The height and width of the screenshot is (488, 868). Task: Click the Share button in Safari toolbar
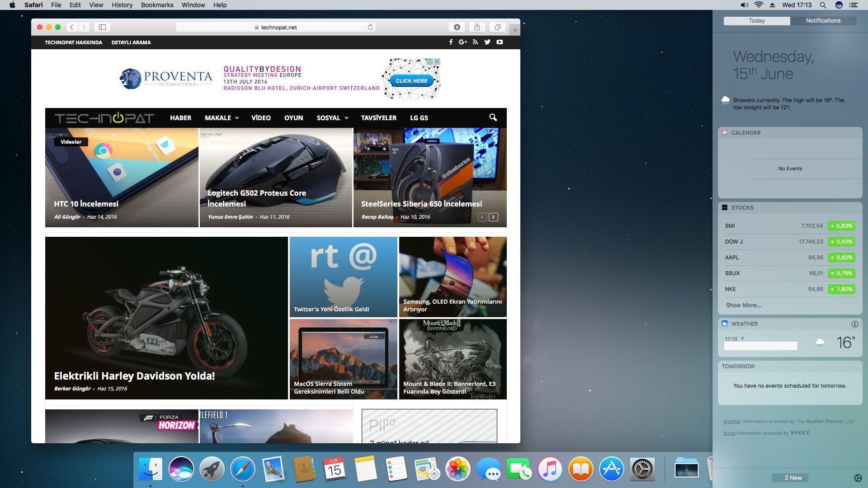pyautogui.click(x=477, y=27)
